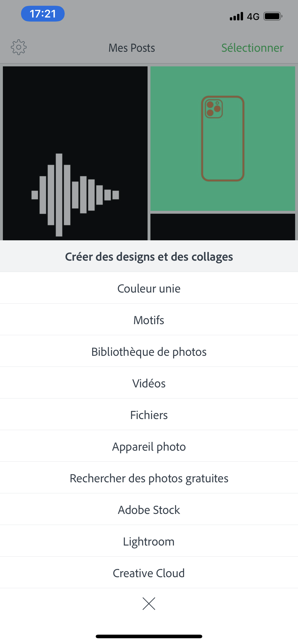Select Motifs from the list
The image size is (298, 644).
pos(149,320)
